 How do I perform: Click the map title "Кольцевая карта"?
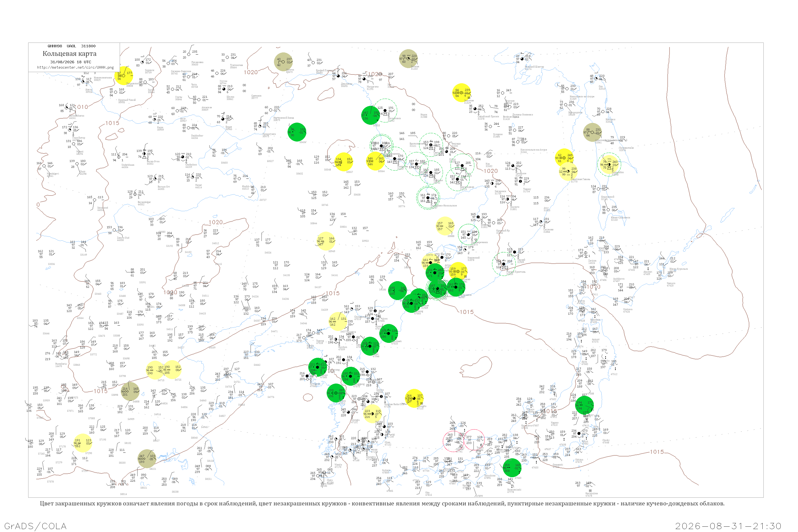click(x=69, y=54)
